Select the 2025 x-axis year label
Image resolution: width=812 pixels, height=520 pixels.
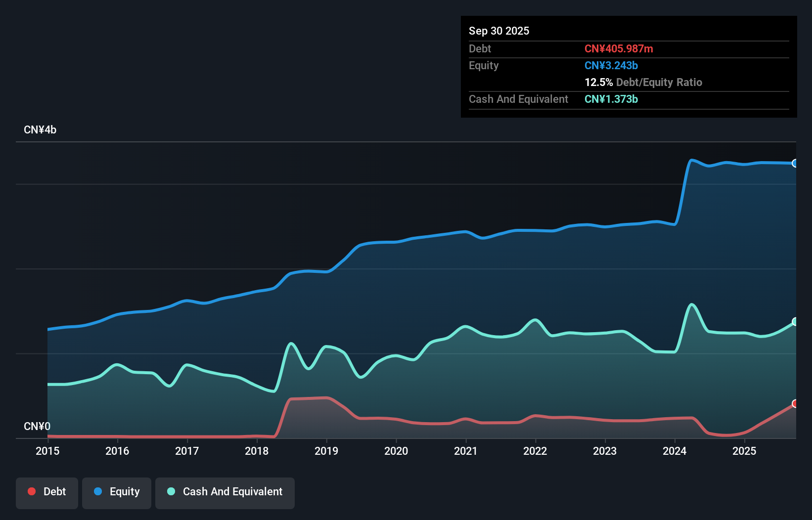[744, 451]
